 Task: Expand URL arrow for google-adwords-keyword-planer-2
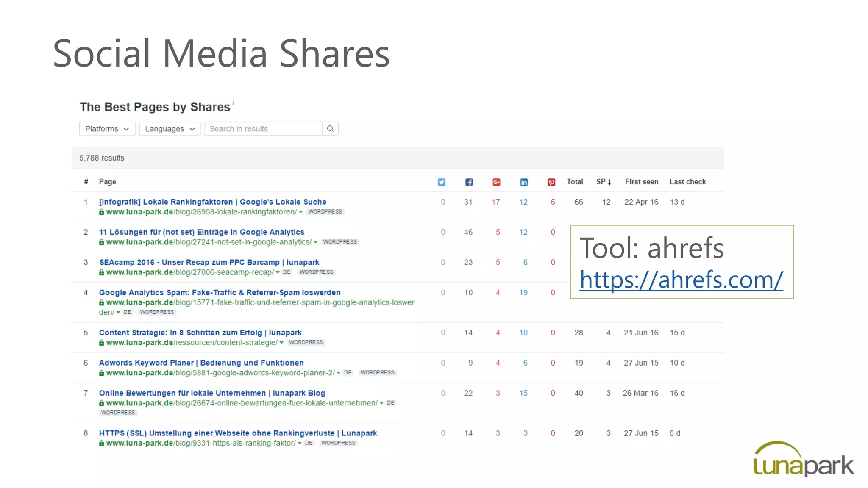click(339, 373)
